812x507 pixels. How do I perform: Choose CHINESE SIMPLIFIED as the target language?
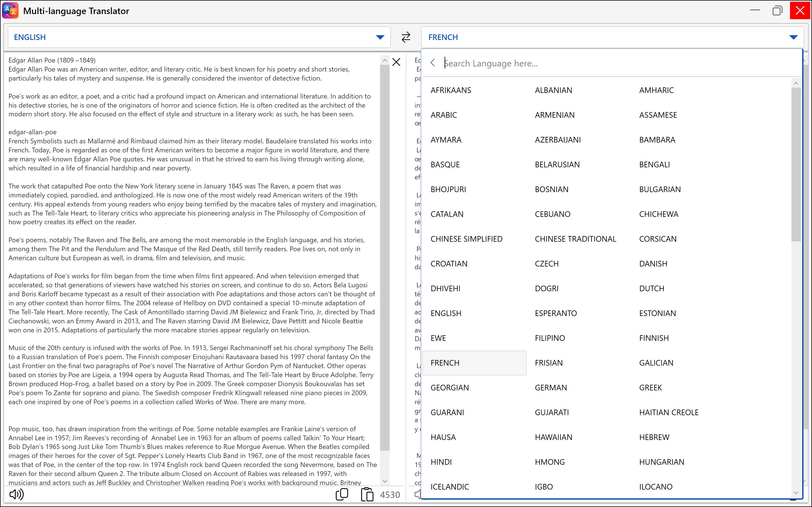[466, 239]
